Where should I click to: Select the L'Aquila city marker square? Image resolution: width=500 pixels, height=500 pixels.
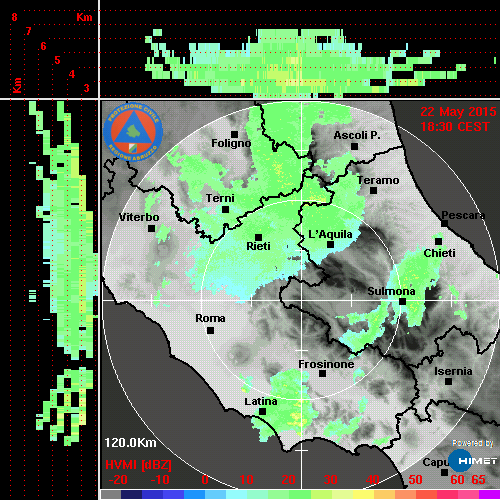(x=330, y=245)
